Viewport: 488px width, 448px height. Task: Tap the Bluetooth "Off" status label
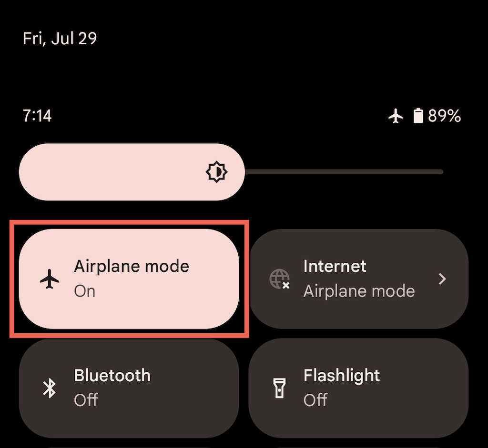86,400
